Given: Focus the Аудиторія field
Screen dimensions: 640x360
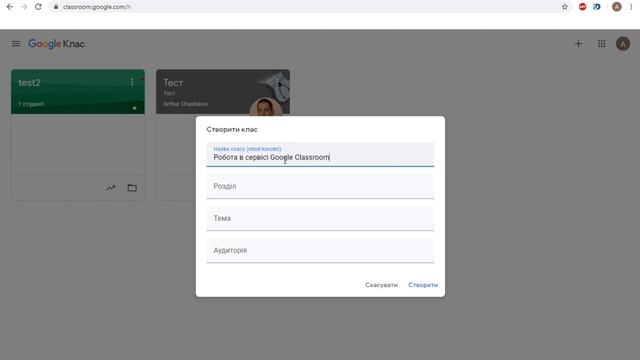Looking at the screenshot, I should pyautogui.click(x=320, y=250).
